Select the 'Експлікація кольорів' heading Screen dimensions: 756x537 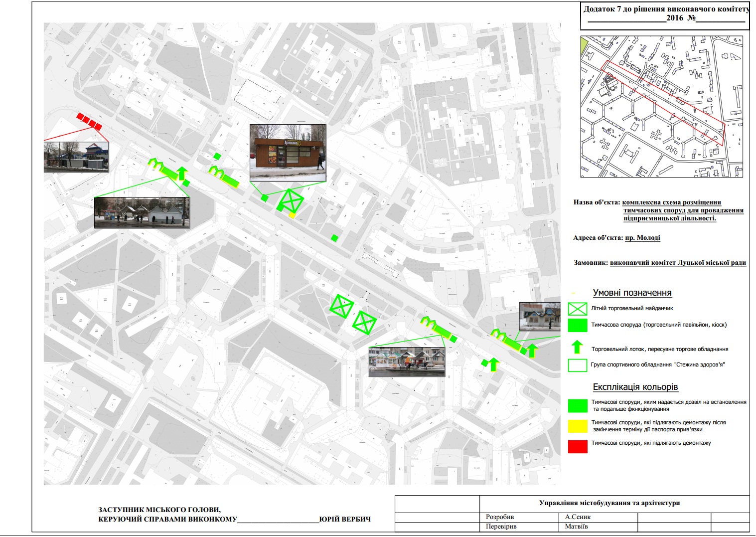coord(635,387)
